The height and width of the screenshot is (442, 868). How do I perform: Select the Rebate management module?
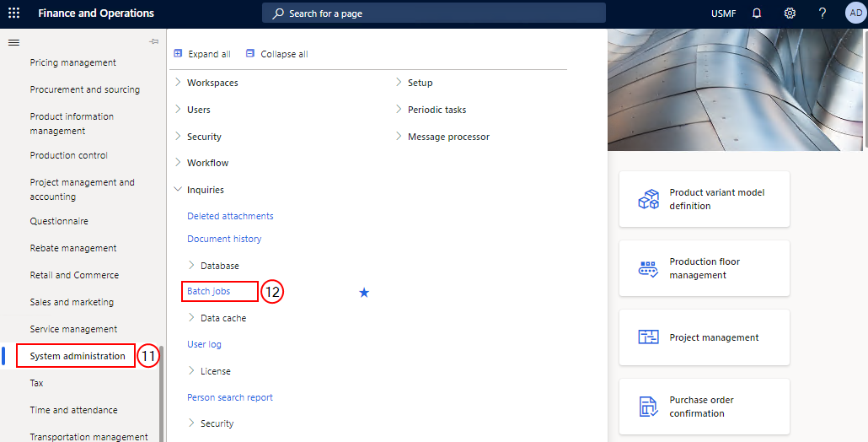click(73, 248)
